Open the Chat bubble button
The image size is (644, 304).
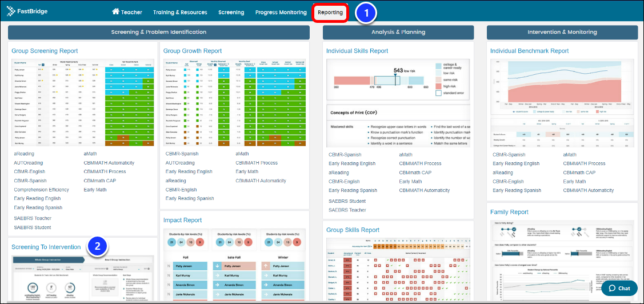point(619,288)
